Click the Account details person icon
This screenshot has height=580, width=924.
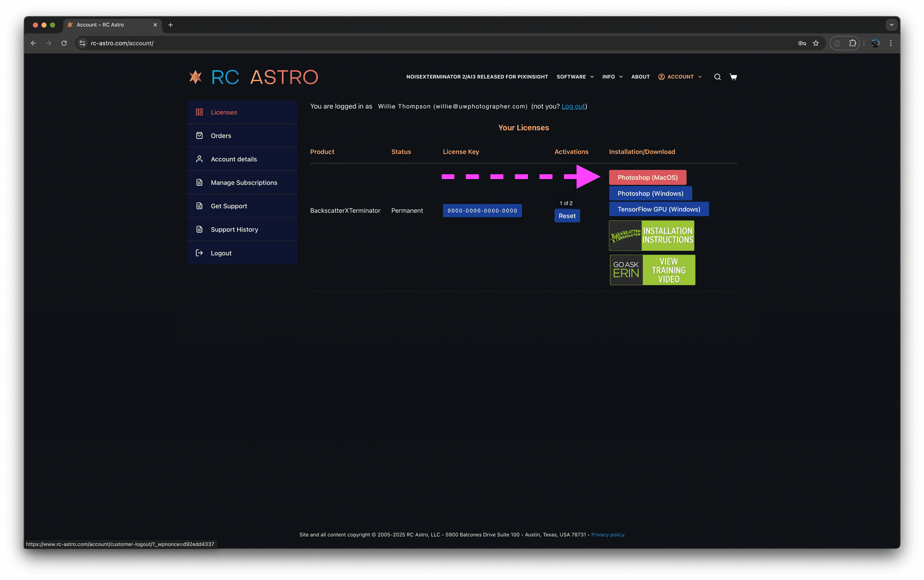click(x=199, y=159)
